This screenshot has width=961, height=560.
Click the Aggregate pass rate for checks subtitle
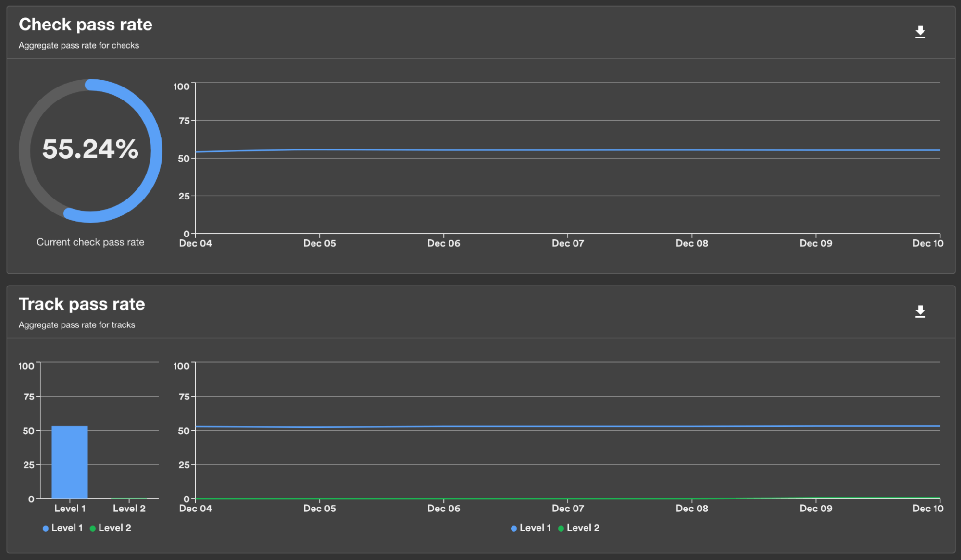click(x=78, y=45)
